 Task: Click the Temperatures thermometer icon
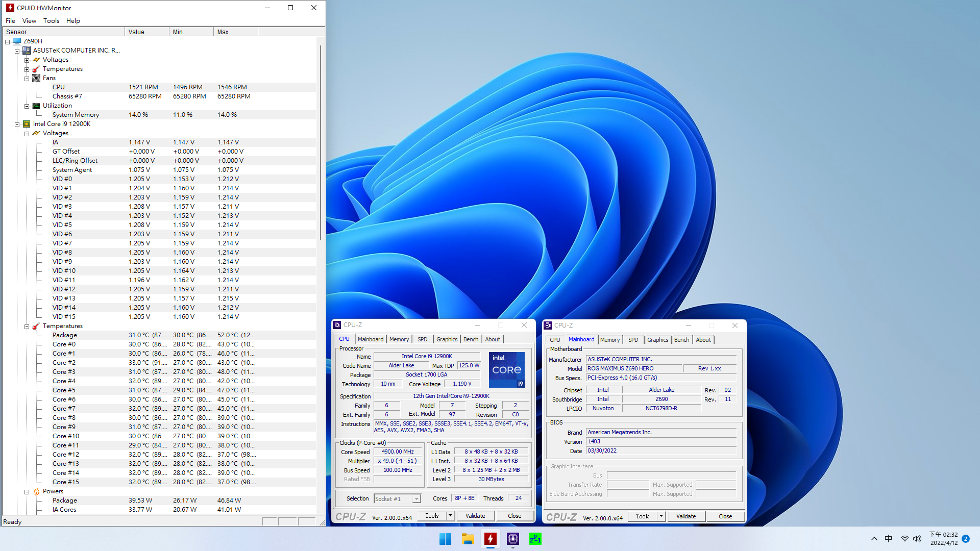(36, 68)
